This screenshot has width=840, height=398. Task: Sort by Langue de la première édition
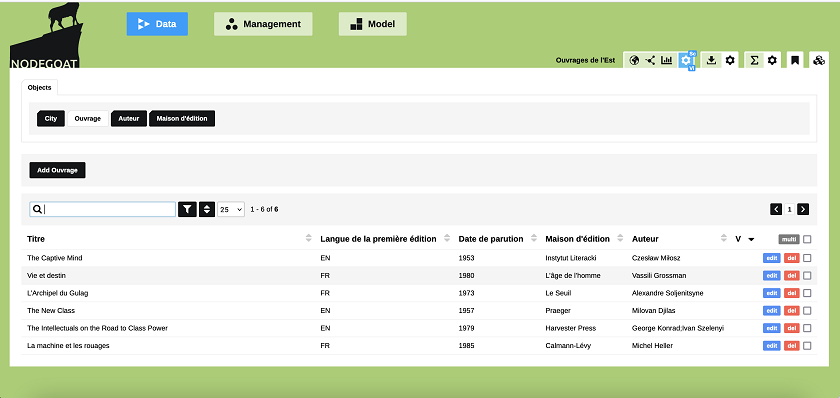447,239
